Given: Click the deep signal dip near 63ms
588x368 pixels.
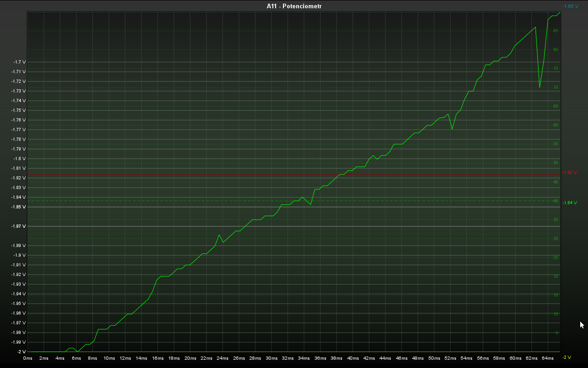Looking at the screenshot, I should pos(539,86).
